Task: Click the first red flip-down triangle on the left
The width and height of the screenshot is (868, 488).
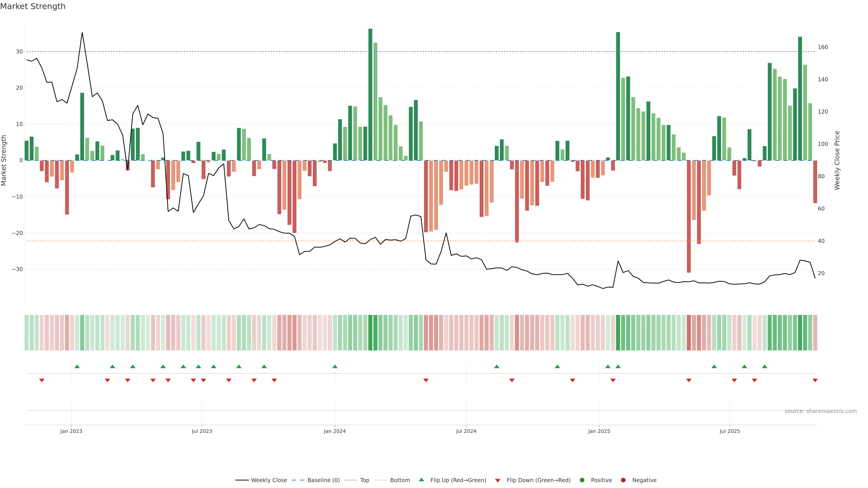Action: (42, 380)
